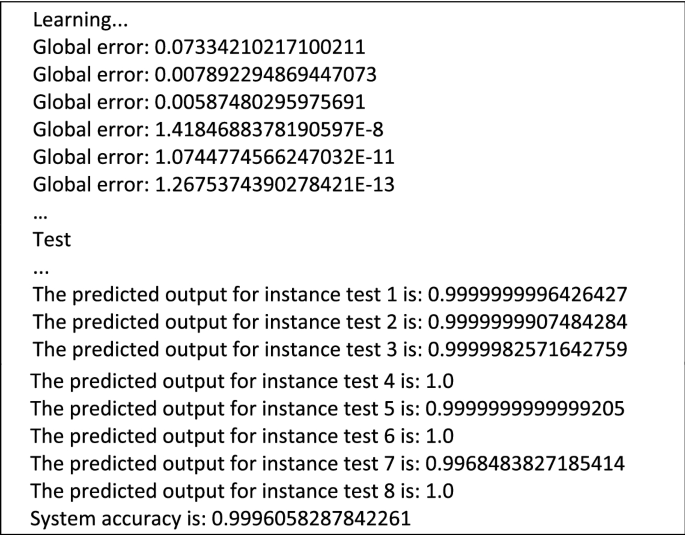
Task: Click the instance test 7 value 0.9968483827185414
Action: [539, 464]
